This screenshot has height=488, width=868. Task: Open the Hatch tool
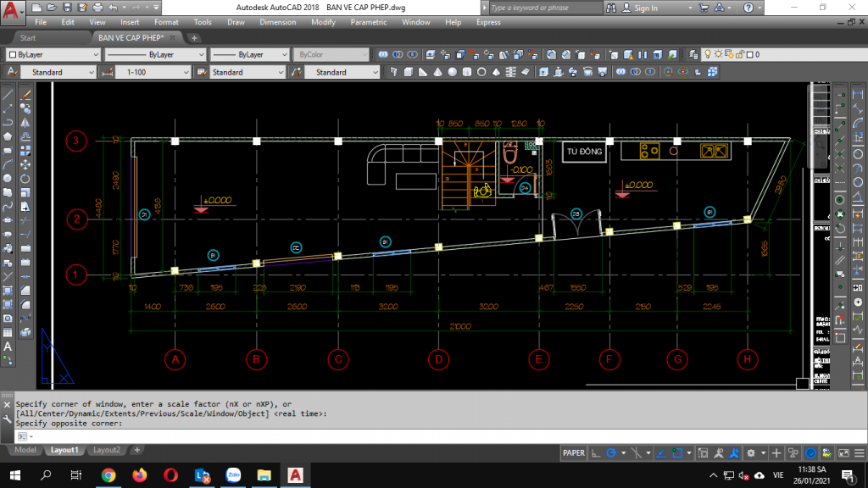click(x=8, y=290)
